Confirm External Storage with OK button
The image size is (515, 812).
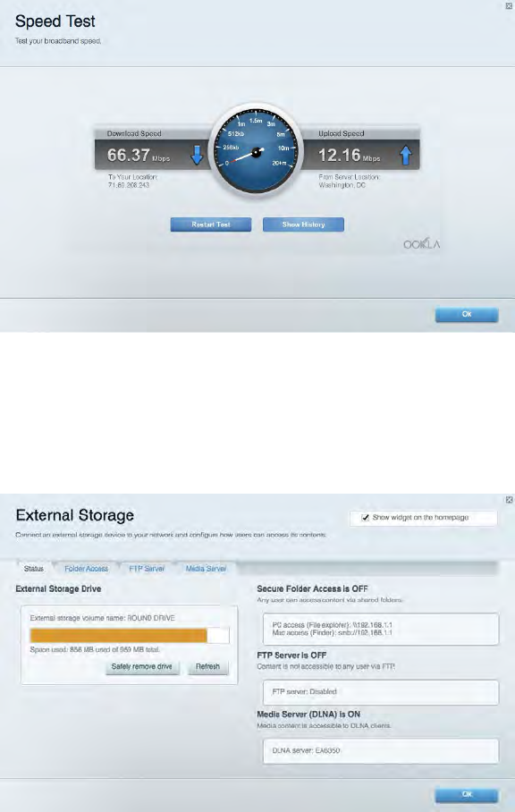[467, 794]
